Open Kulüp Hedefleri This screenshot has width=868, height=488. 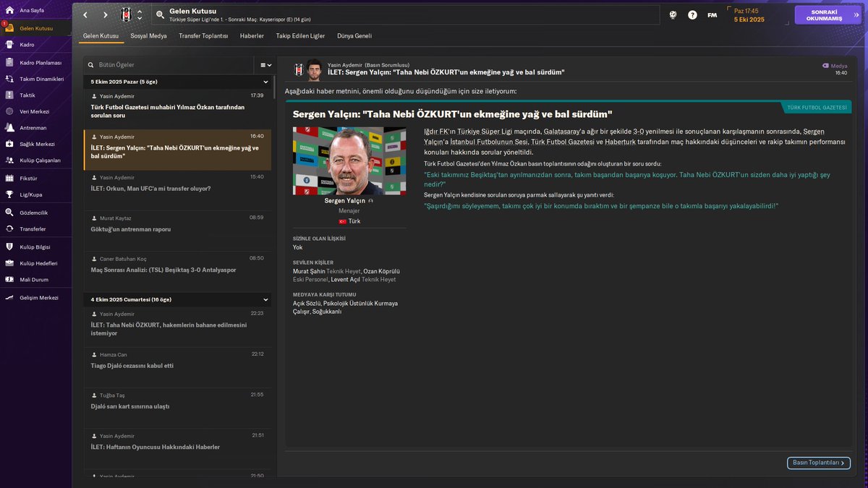(36, 263)
